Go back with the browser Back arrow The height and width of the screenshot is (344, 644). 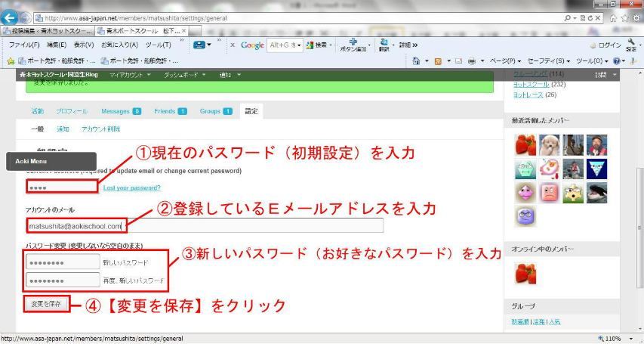[x=9, y=17]
